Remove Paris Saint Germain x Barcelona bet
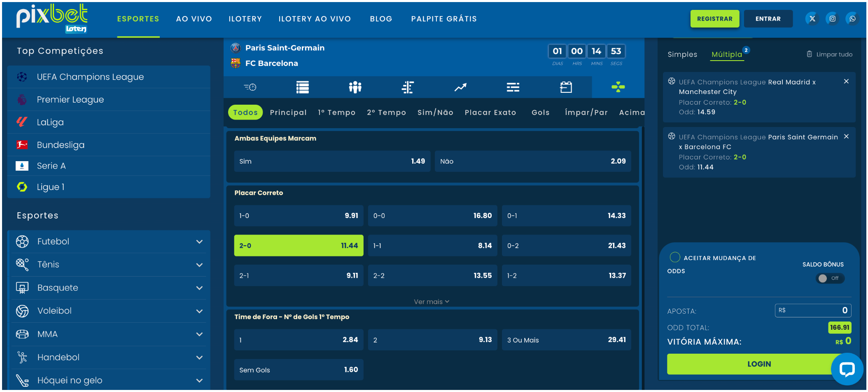Image resolution: width=868 pixels, height=392 pixels. tap(846, 136)
